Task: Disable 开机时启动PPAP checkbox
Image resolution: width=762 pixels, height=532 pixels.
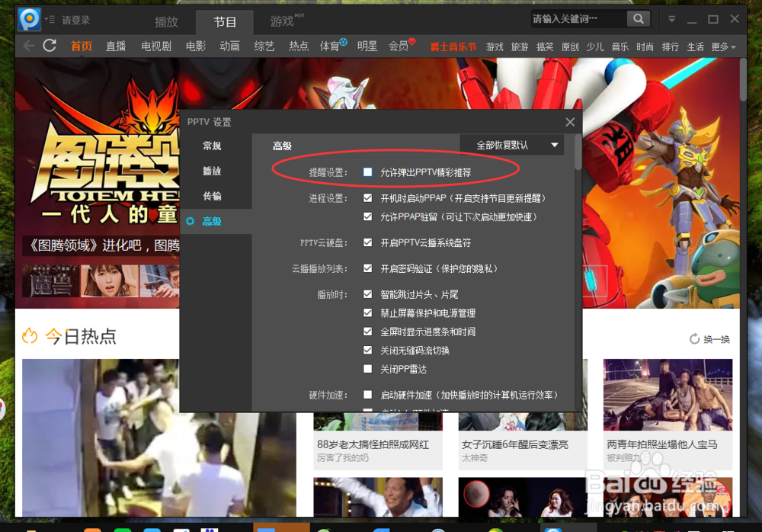Action: (367, 197)
